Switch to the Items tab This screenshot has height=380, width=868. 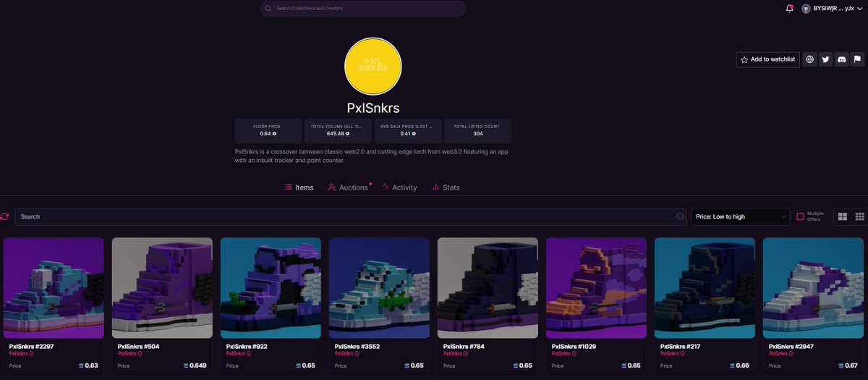299,187
